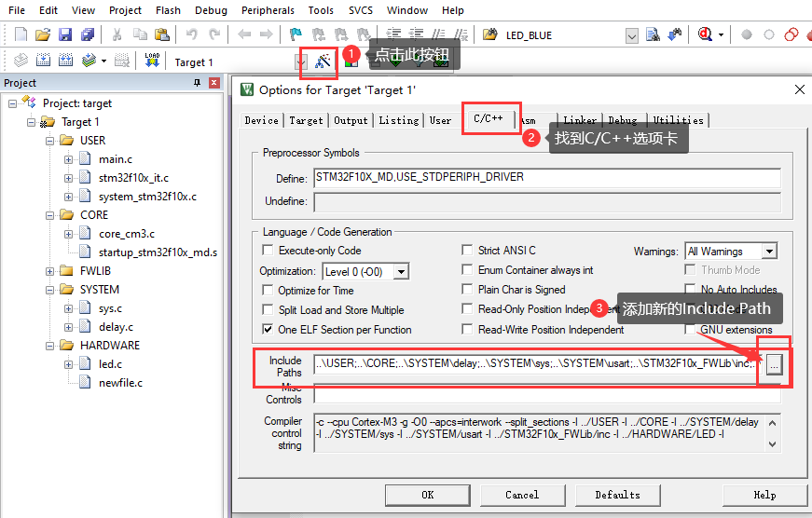Open the Warnings dropdown
Viewport: 812px width, 518px height.
tap(769, 252)
